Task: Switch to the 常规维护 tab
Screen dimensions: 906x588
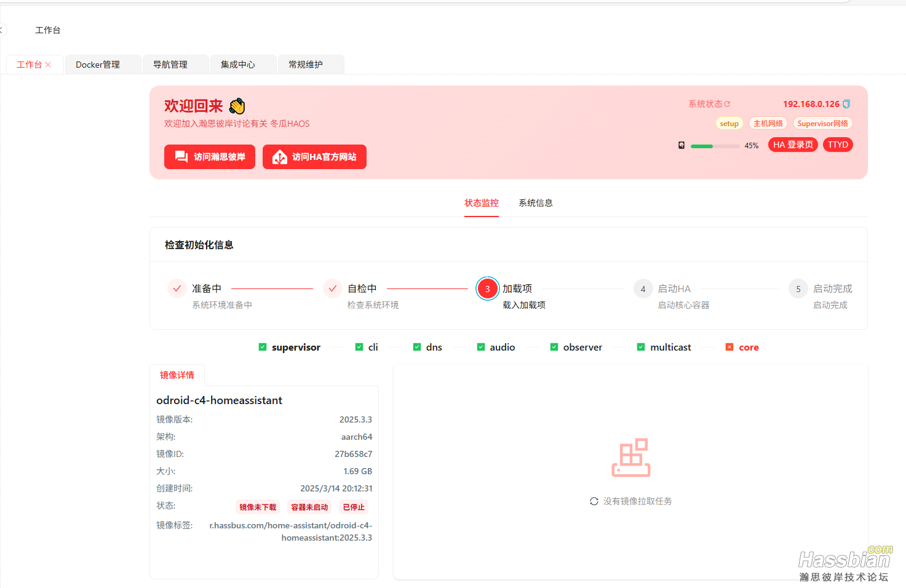Action: (x=311, y=65)
